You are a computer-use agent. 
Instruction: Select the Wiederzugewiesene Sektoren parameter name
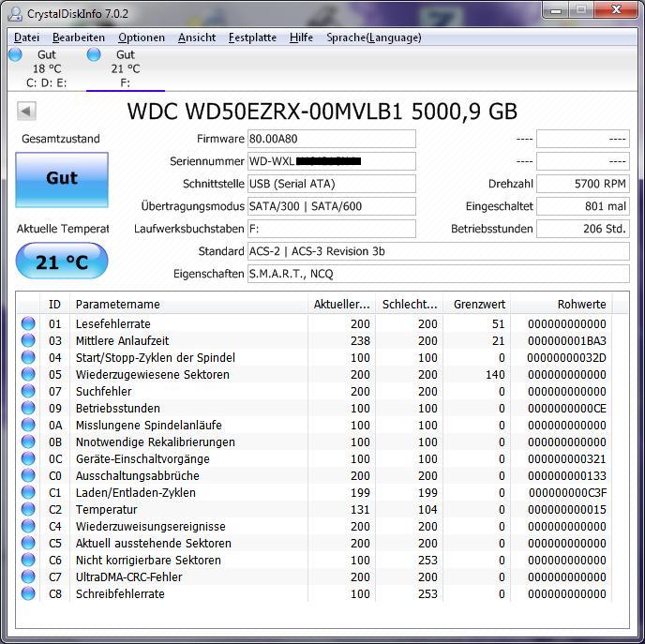[x=153, y=375]
